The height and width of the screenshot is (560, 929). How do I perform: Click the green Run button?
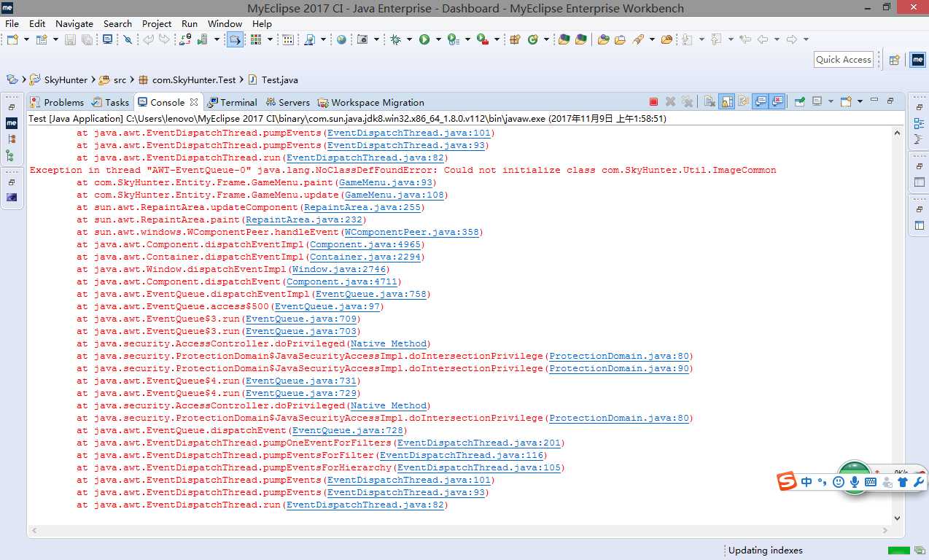424,39
